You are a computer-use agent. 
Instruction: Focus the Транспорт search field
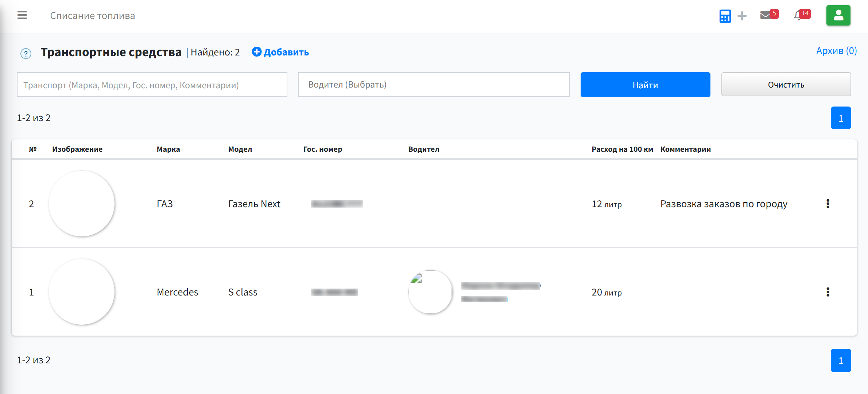(152, 85)
